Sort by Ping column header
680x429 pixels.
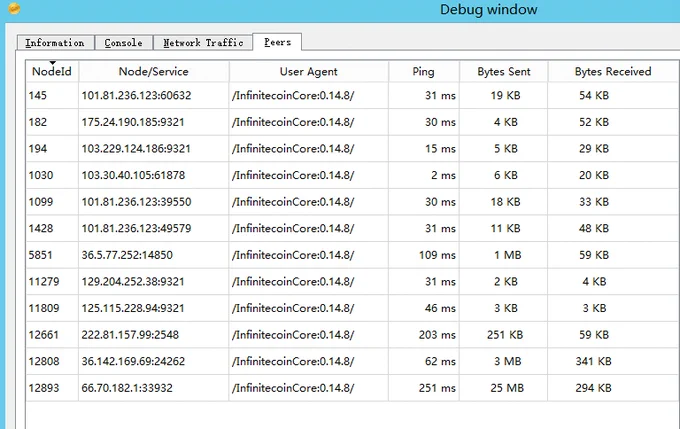click(x=424, y=72)
